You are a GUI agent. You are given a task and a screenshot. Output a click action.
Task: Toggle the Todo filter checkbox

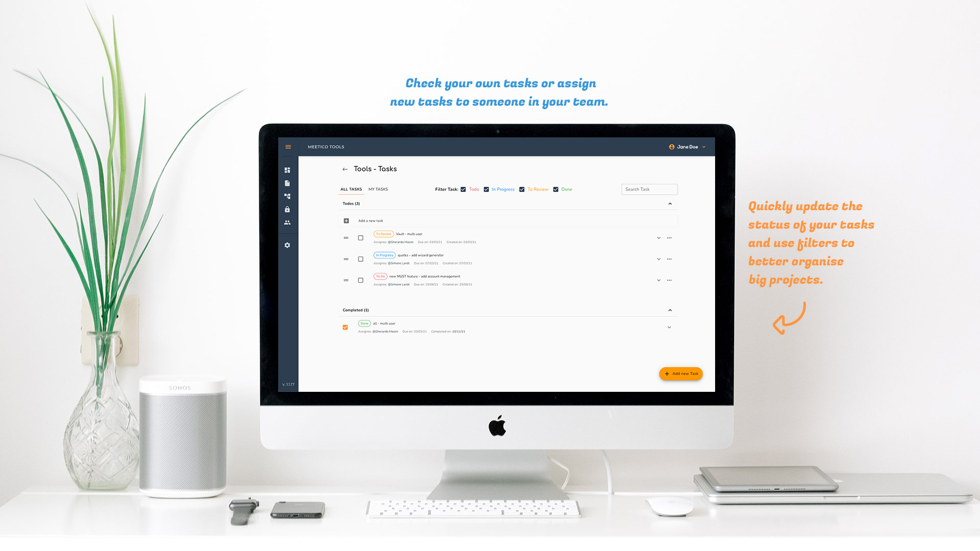(464, 189)
